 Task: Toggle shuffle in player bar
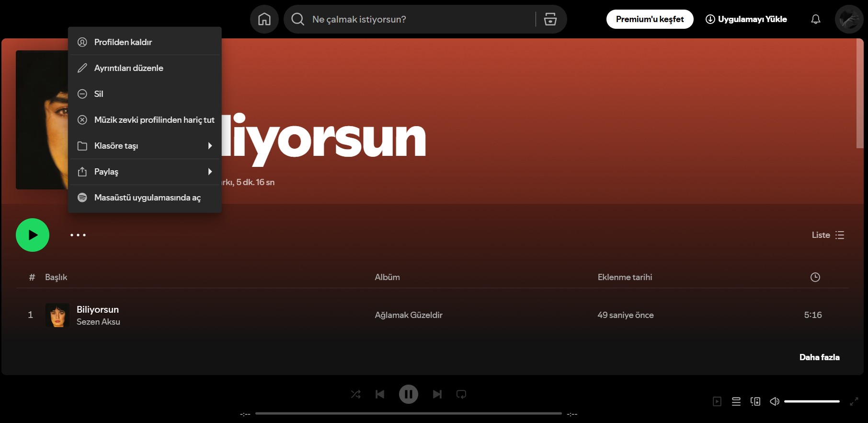point(355,394)
